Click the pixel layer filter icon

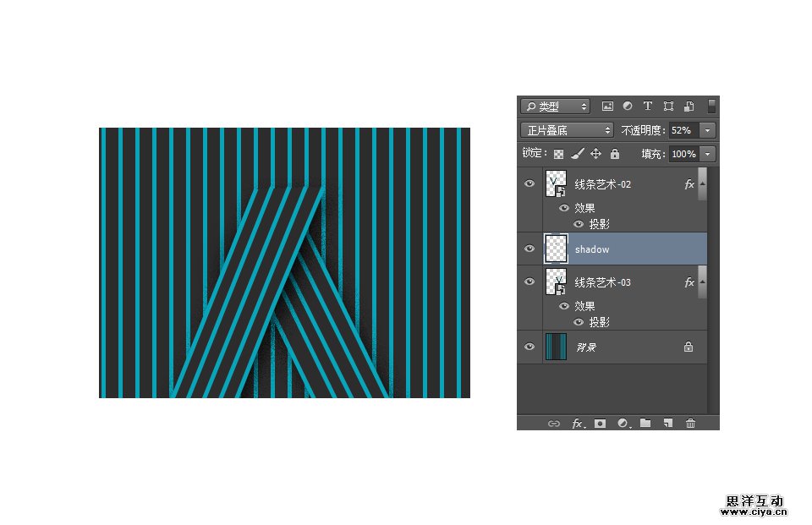point(607,107)
